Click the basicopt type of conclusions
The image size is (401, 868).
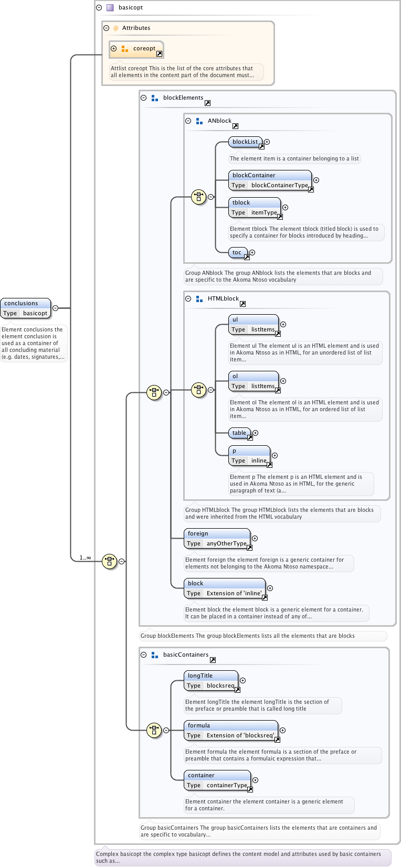35,313
